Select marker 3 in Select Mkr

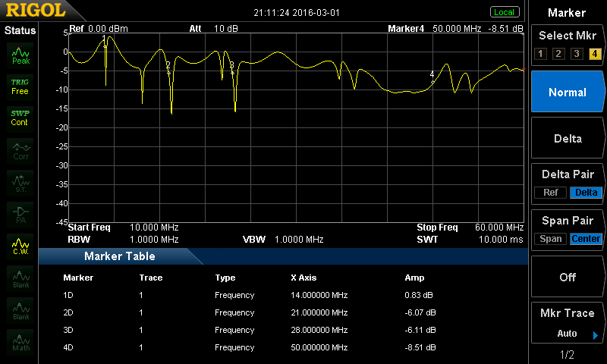pos(577,53)
